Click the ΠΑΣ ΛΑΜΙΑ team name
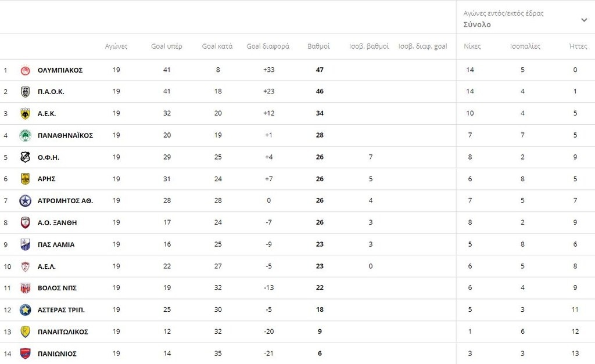The height and width of the screenshot is (364, 595). (56, 244)
